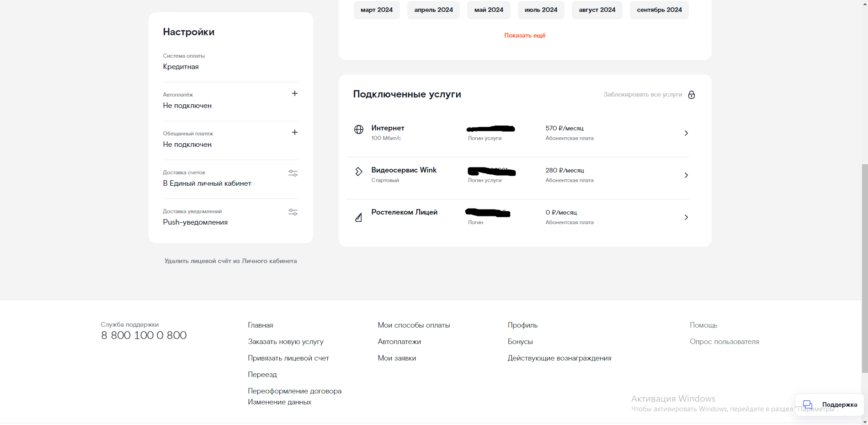This screenshot has width=868, height=425.
Task: Open Профиль footer link
Action: click(522, 325)
